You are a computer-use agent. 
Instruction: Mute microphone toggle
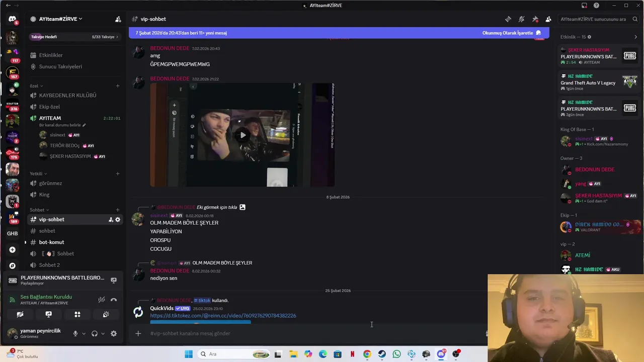(75, 333)
